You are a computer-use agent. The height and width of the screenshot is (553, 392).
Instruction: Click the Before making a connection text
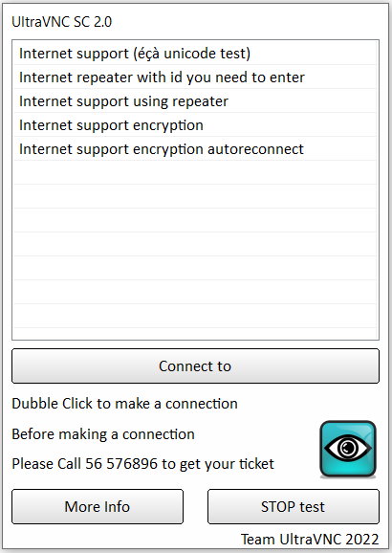[x=103, y=434]
